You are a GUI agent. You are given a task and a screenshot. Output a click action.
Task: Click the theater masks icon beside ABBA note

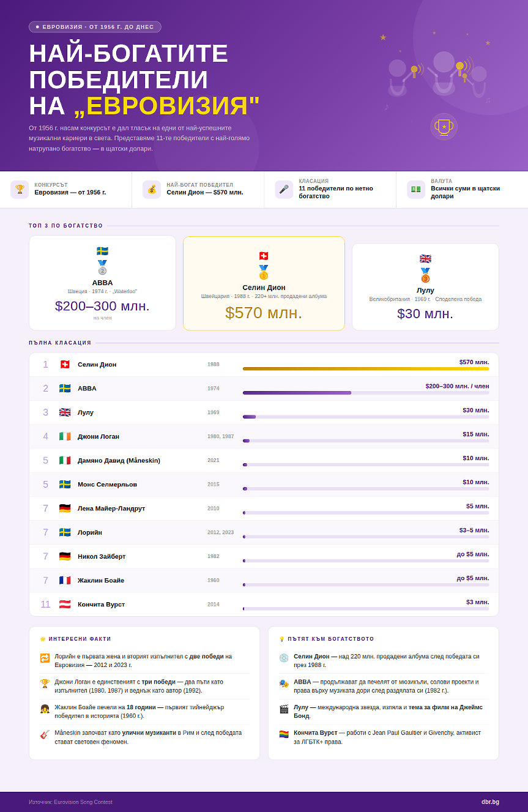284,683
